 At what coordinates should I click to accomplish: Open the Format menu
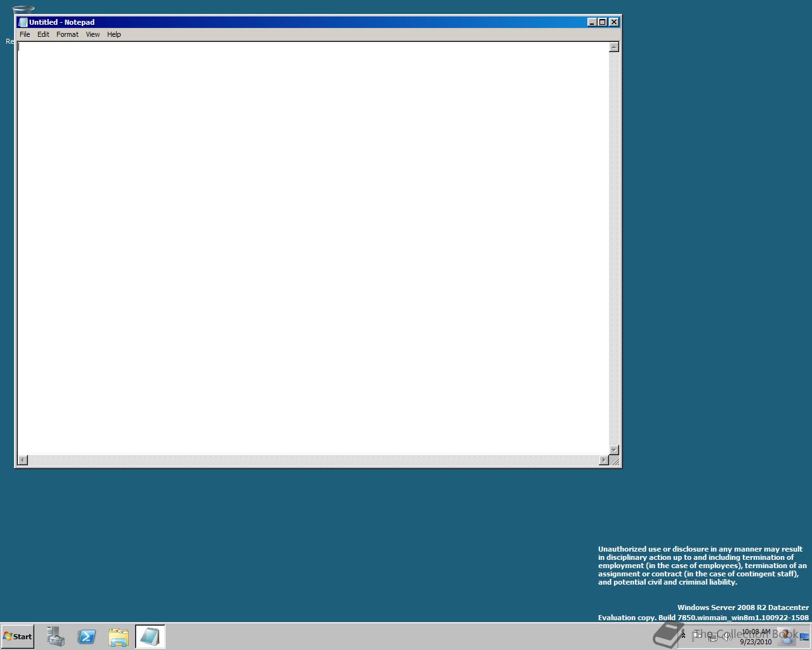click(67, 34)
